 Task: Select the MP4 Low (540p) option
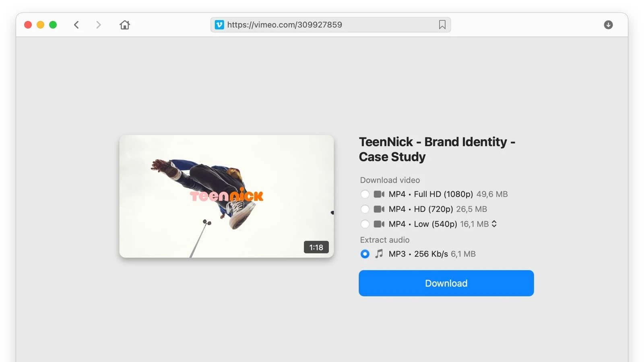click(x=365, y=224)
